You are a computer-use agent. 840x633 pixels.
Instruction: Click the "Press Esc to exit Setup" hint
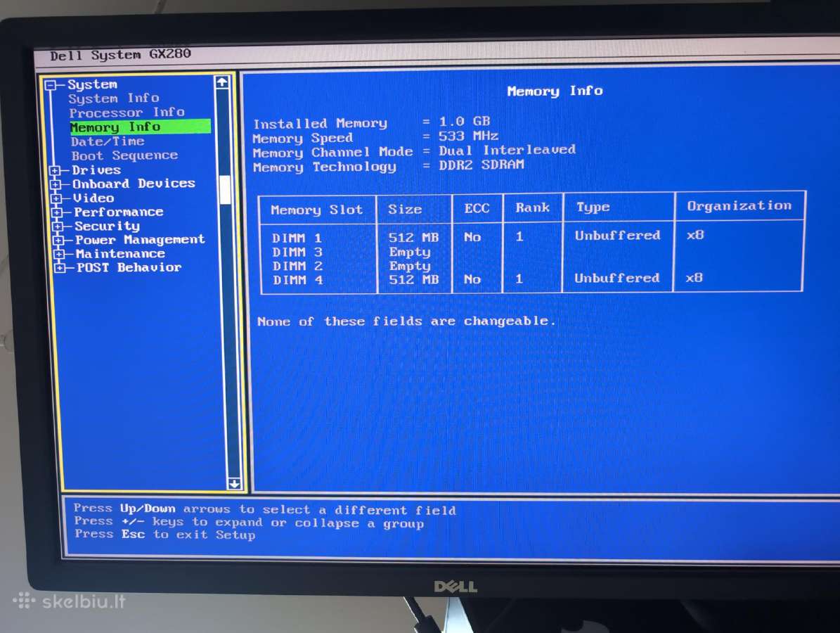click(x=165, y=535)
